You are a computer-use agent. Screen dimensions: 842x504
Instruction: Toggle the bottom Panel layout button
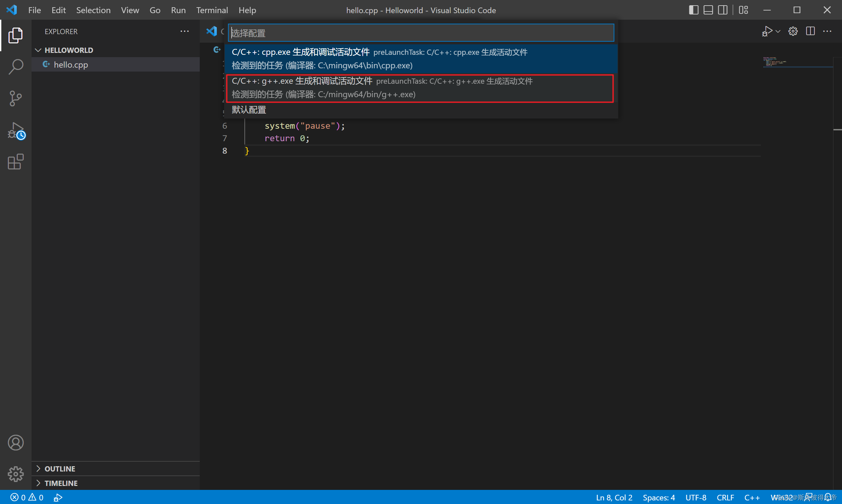708,10
